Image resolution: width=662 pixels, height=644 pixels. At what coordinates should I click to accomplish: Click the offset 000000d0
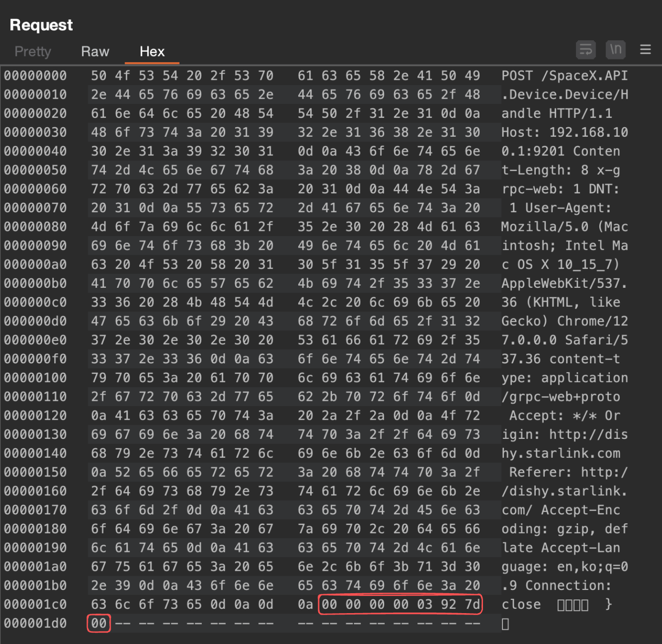[36, 321]
